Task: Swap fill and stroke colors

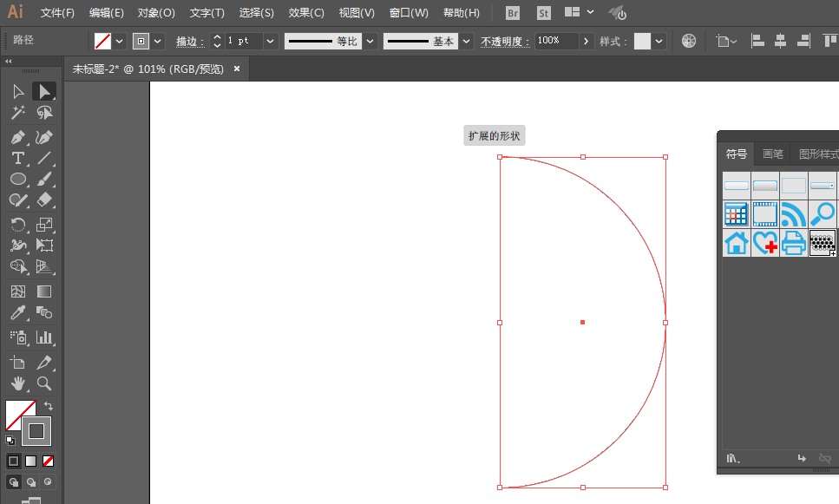Action: 49,405
